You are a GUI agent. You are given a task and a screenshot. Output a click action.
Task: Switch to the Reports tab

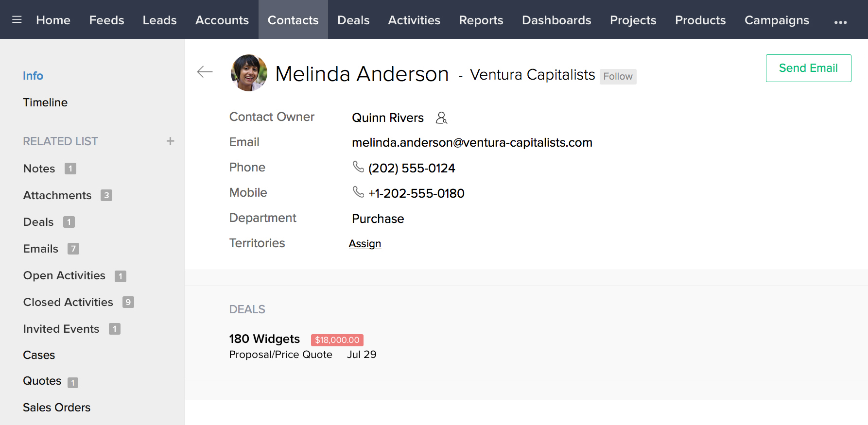point(481,20)
